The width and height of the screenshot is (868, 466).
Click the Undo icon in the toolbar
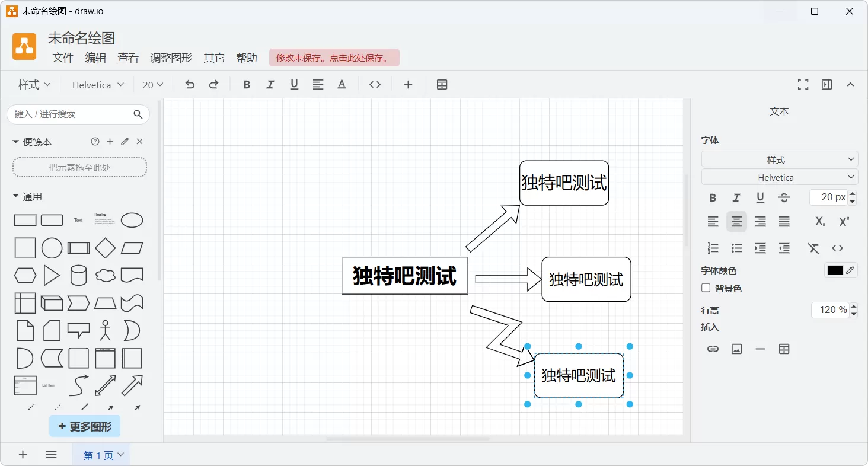(x=189, y=84)
